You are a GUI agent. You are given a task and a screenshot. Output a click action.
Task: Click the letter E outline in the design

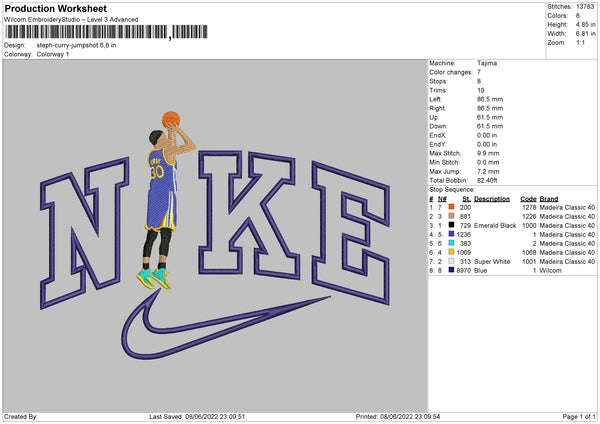[351, 233]
